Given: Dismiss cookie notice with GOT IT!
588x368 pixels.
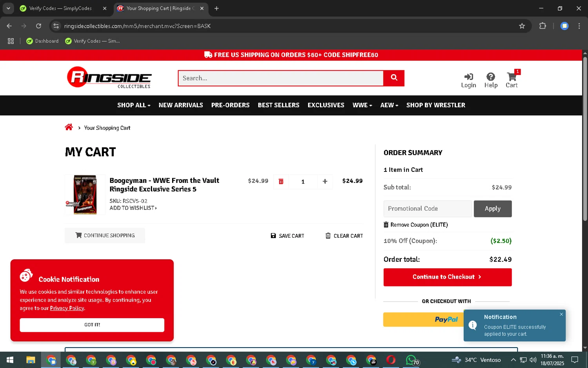Looking at the screenshot, I should coord(92,325).
